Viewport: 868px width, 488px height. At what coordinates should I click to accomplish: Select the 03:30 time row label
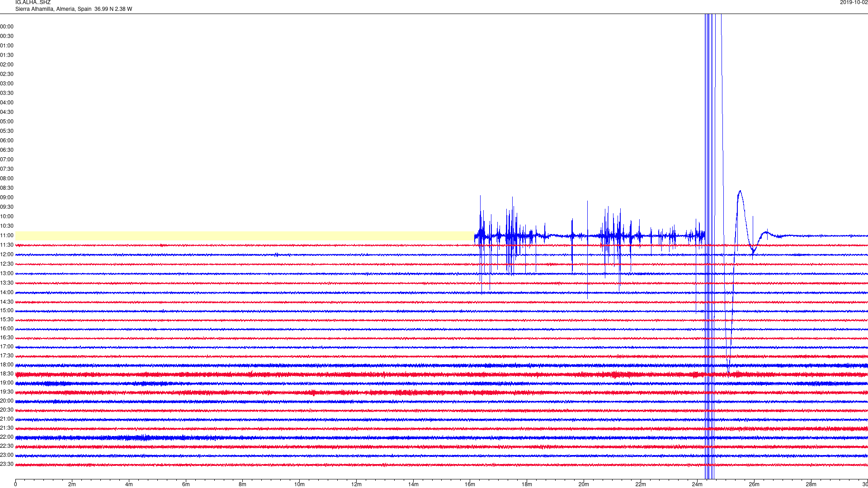tap(7, 93)
